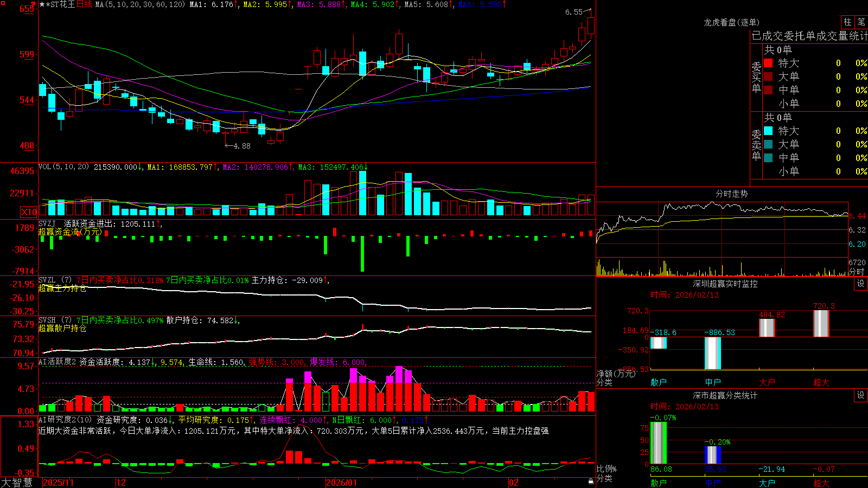Image resolution: width=868 pixels, height=488 pixels.
Task: Select blue 中户 bar 35.93 in 分类统计
Action: [x=713, y=455]
